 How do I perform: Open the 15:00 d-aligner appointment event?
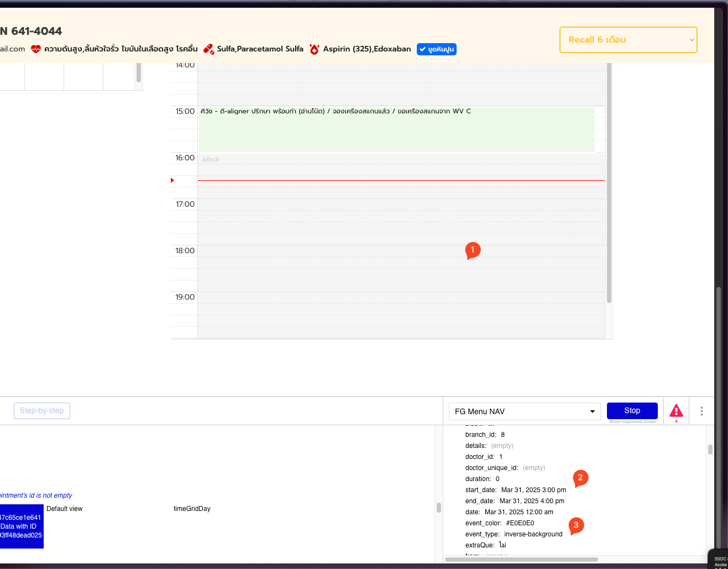396,129
